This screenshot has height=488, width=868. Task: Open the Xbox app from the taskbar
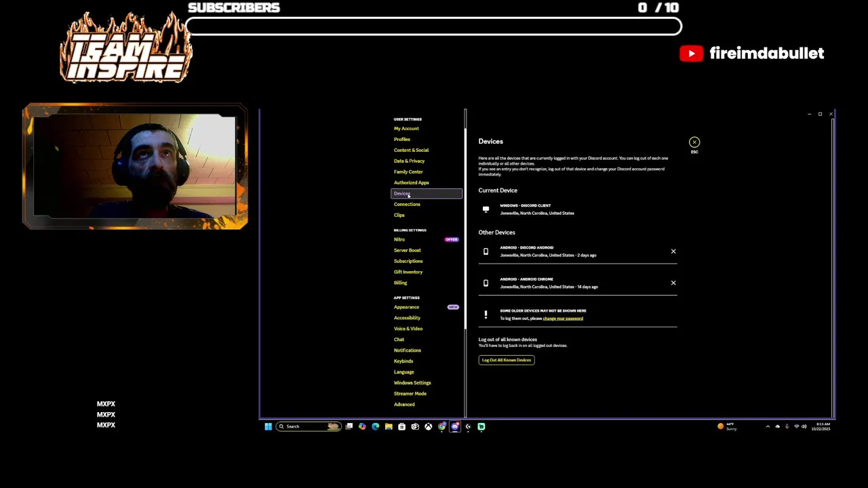[429, 426]
